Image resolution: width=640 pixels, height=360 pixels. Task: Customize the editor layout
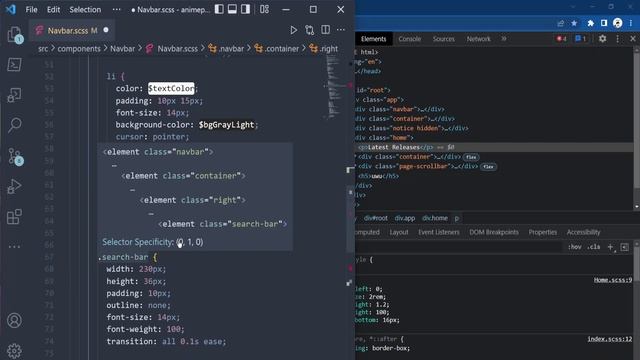(x=264, y=9)
